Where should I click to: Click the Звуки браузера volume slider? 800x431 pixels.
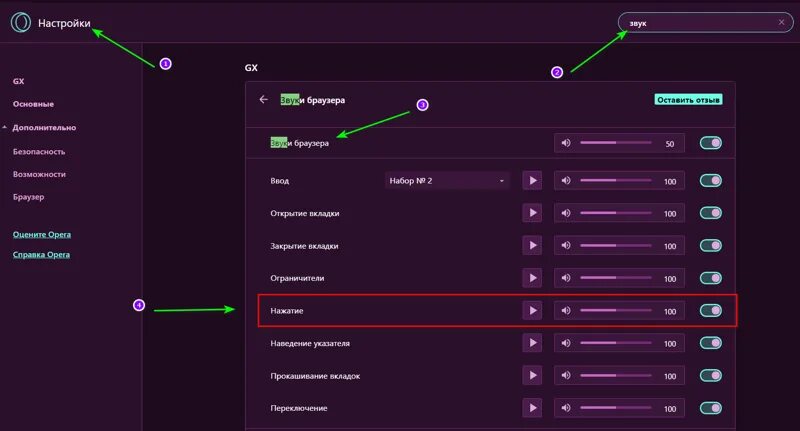616,143
